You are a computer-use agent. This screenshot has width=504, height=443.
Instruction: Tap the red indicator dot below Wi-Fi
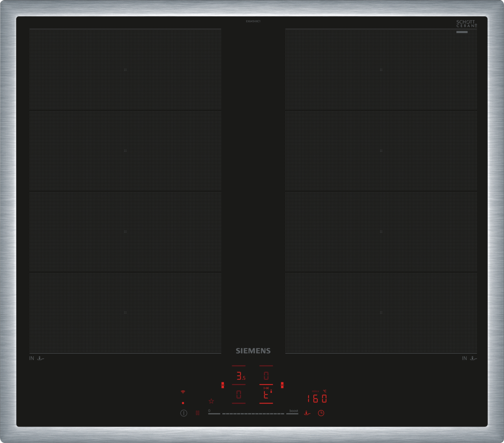coord(183,403)
